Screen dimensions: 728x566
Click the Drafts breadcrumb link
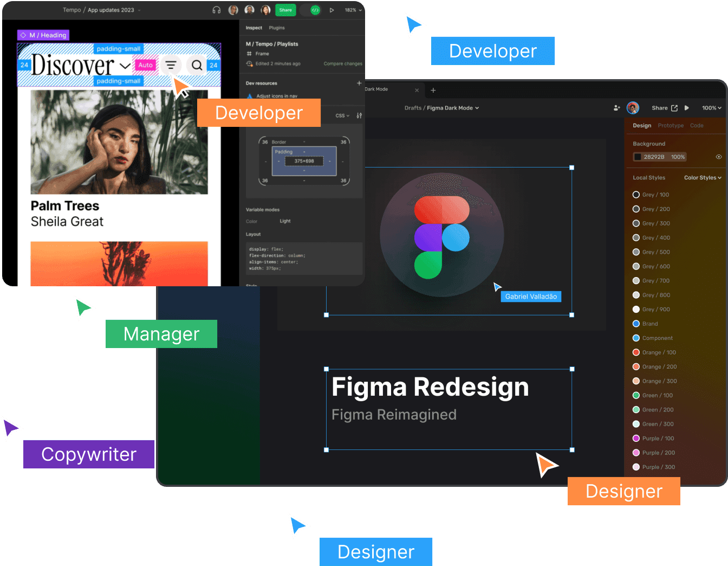tap(413, 108)
